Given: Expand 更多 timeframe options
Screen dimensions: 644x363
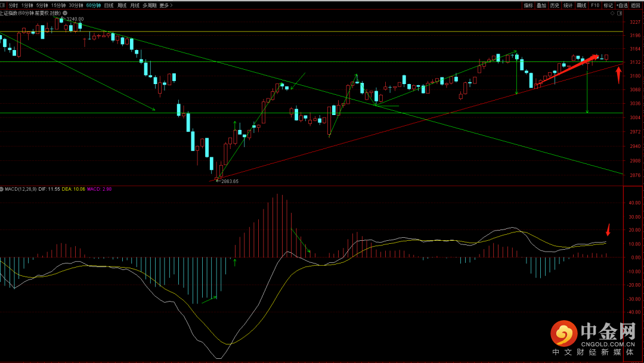Looking at the screenshot, I should coord(166,5).
